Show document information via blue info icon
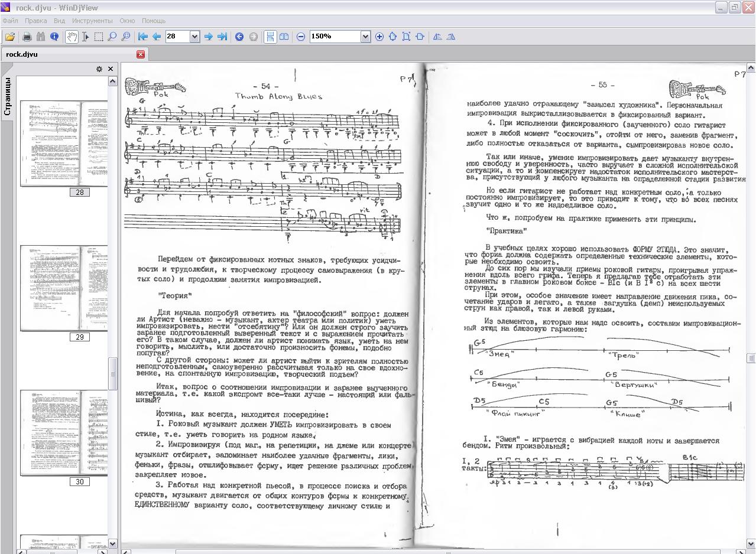Viewport: 756px width, 554px height. 54,37
